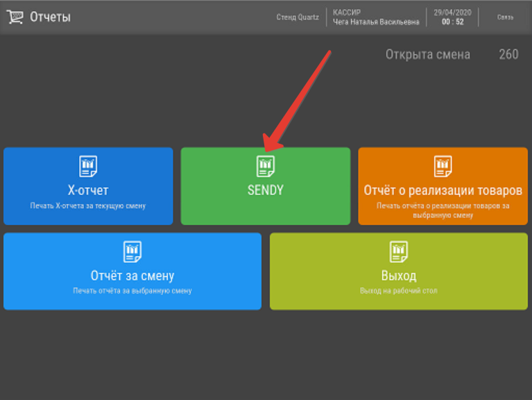Click the shopping cart icon beside Отчеты

pyautogui.click(x=15, y=17)
